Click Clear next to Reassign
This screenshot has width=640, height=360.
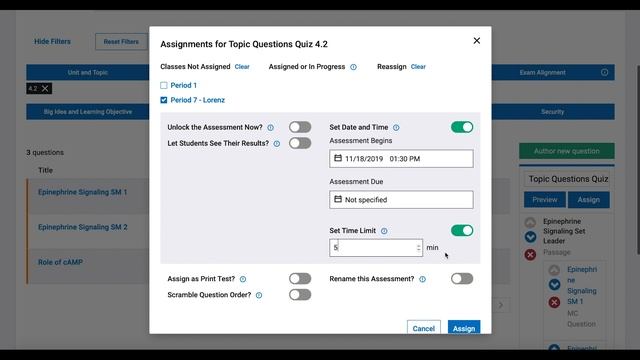[x=418, y=67]
